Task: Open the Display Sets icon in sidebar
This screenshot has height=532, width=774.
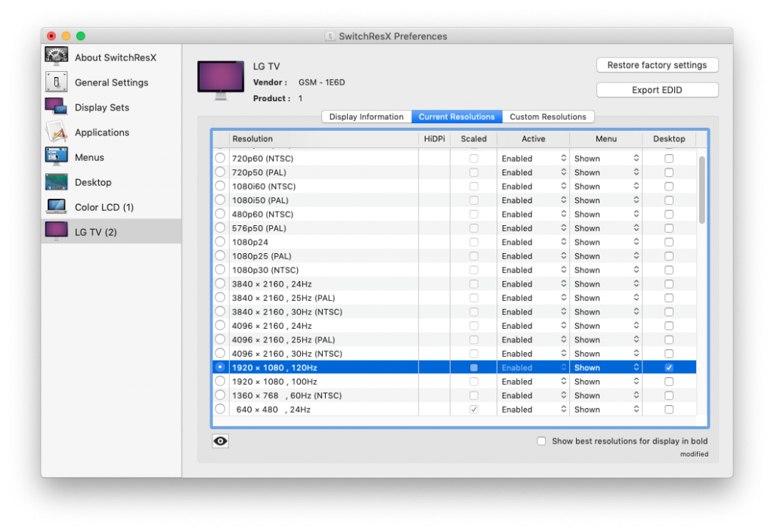Action: [x=57, y=107]
